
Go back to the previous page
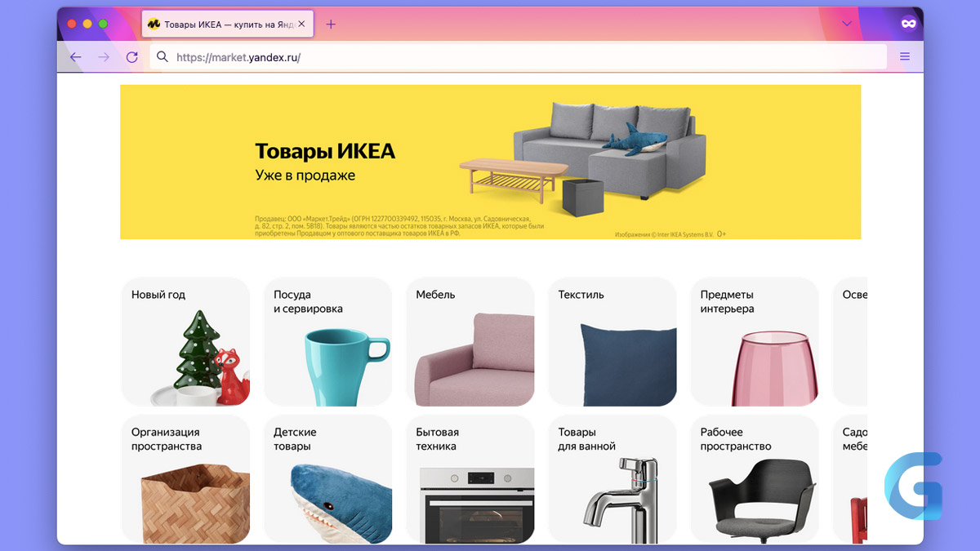pos(76,57)
